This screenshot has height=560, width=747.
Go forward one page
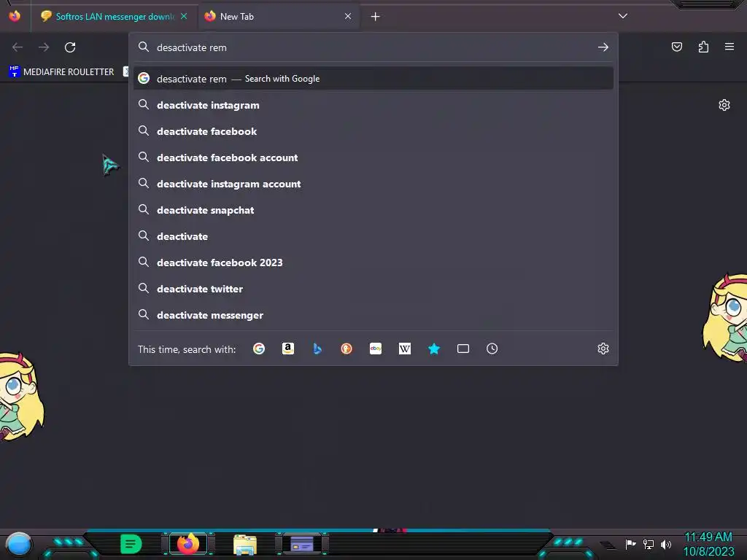[44, 47]
